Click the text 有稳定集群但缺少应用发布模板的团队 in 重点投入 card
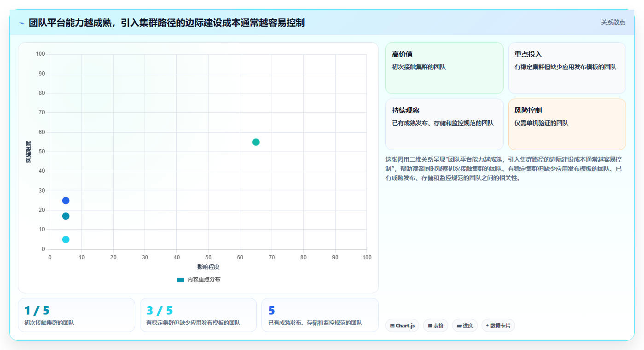Screen dimensions: 644x350 pos(565,67)
